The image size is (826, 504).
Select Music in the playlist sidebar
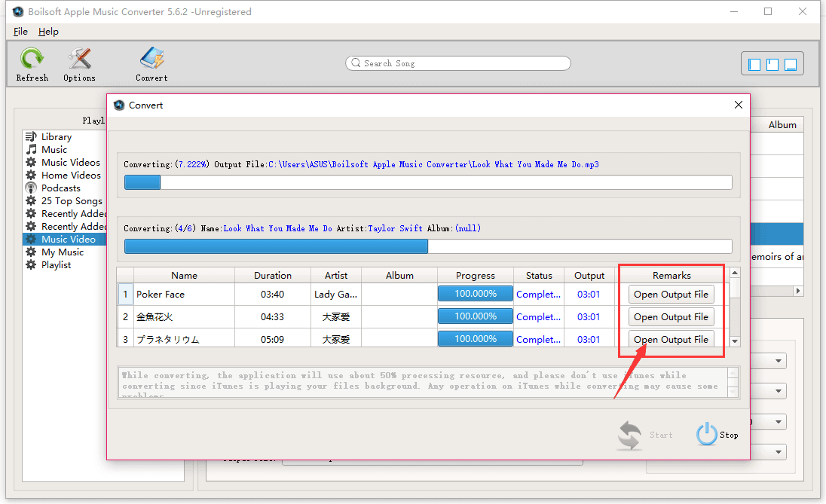coord(54,150)
